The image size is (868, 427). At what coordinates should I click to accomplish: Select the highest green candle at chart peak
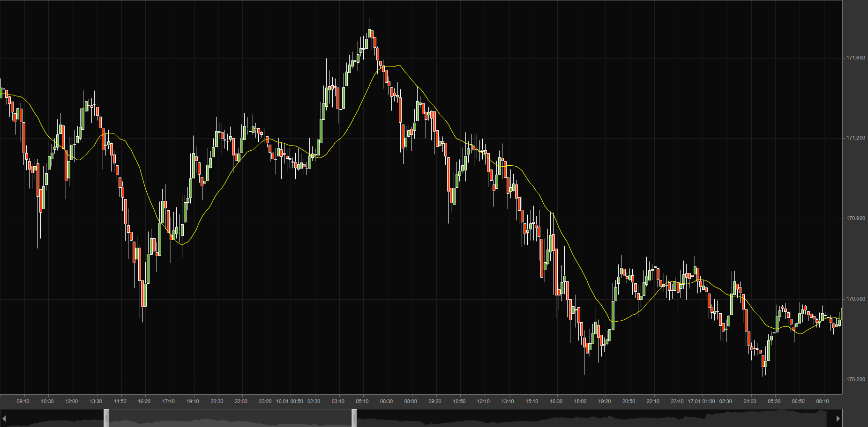tap(369, 33)
